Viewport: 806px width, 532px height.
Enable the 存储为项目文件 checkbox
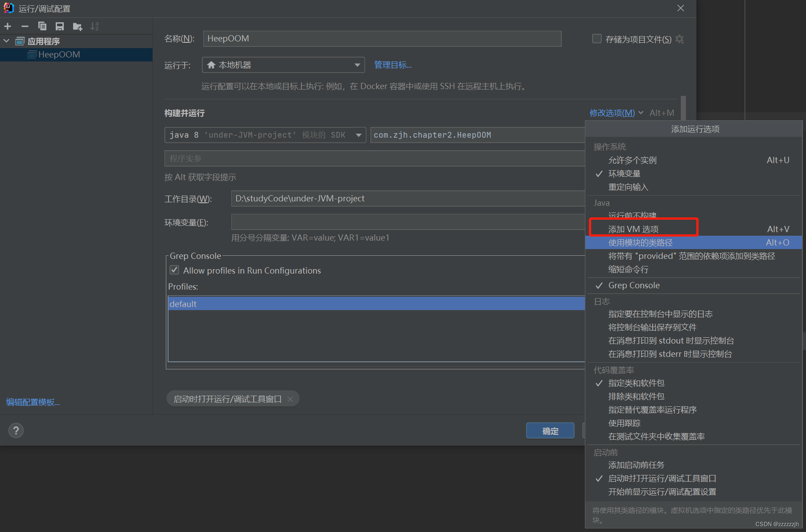coord(597,39)
